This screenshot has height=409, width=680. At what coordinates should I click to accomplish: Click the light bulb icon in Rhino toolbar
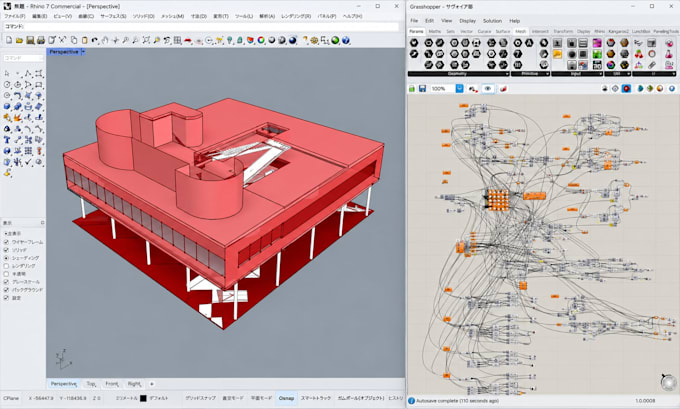pos(230,40)
